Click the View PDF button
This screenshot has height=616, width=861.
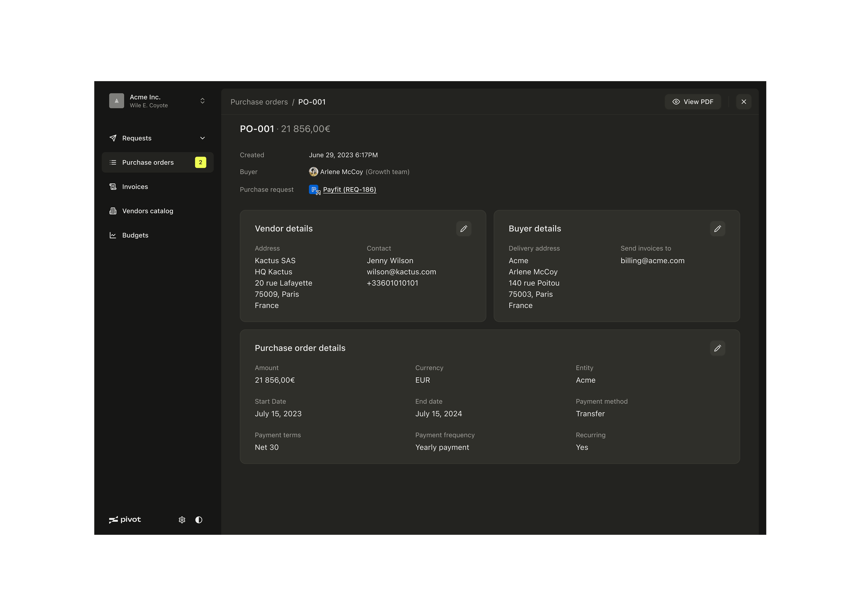point(693,102)
